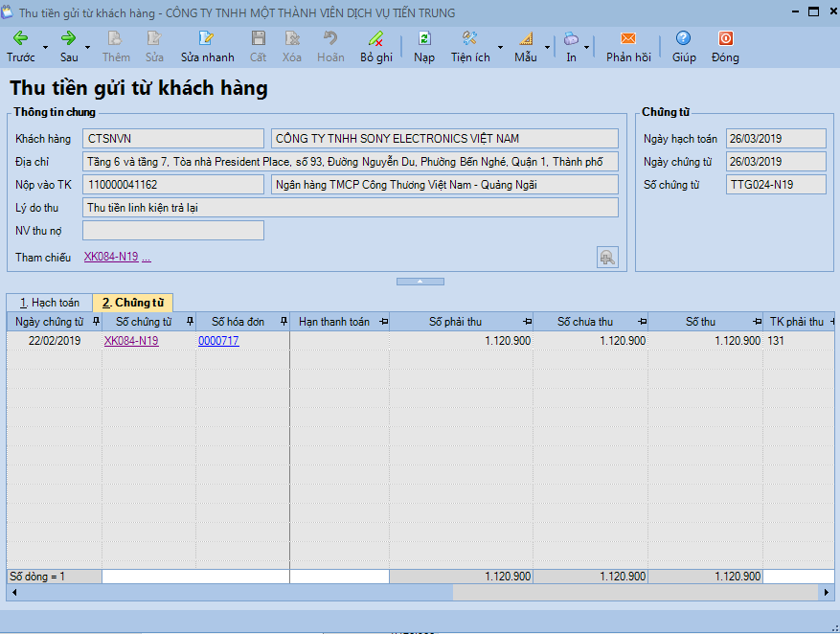Click the ellipsis link after Tham chiếu

pos(147,258)
